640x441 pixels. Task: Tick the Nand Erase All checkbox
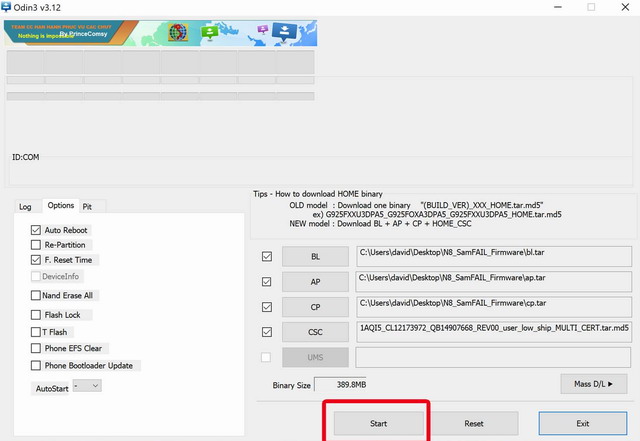[36, 296]
